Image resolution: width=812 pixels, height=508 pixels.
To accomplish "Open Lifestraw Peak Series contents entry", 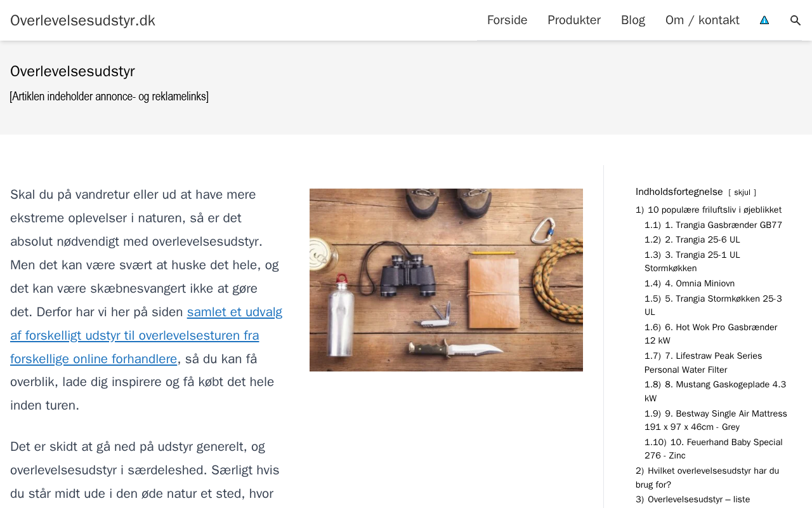I will pyautogui.click(x=713, y=356).
